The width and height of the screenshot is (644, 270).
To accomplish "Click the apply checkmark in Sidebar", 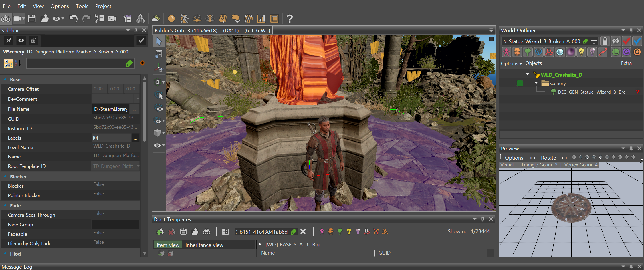I will tap(141, 41).
